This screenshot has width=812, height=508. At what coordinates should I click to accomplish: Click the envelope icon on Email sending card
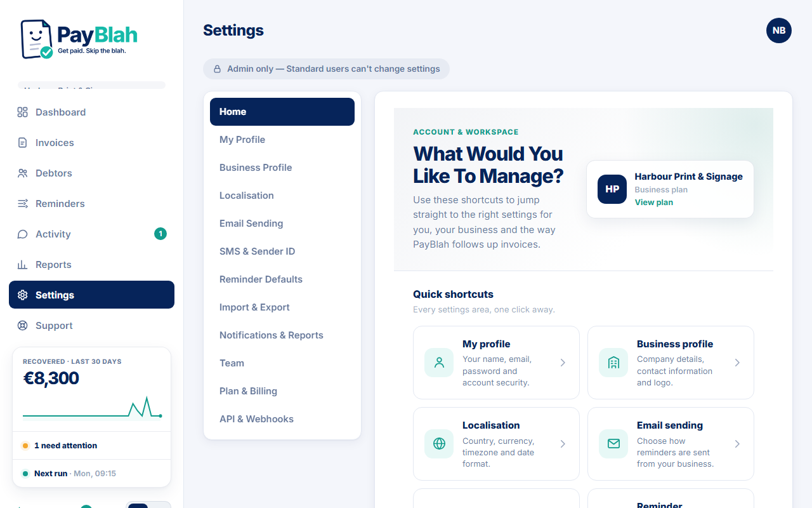pyautogui.click(x=613, y=444)
